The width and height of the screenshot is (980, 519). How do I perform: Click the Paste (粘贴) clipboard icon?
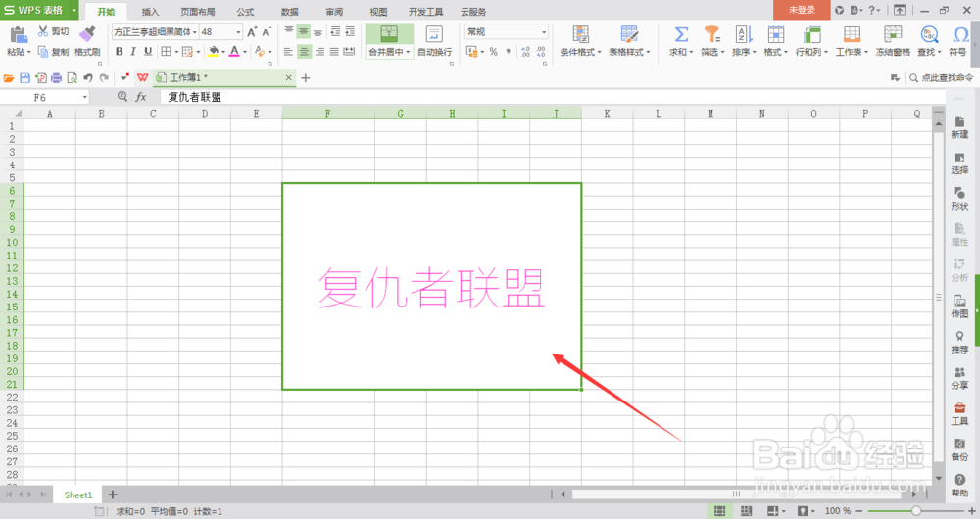point(18,34)
